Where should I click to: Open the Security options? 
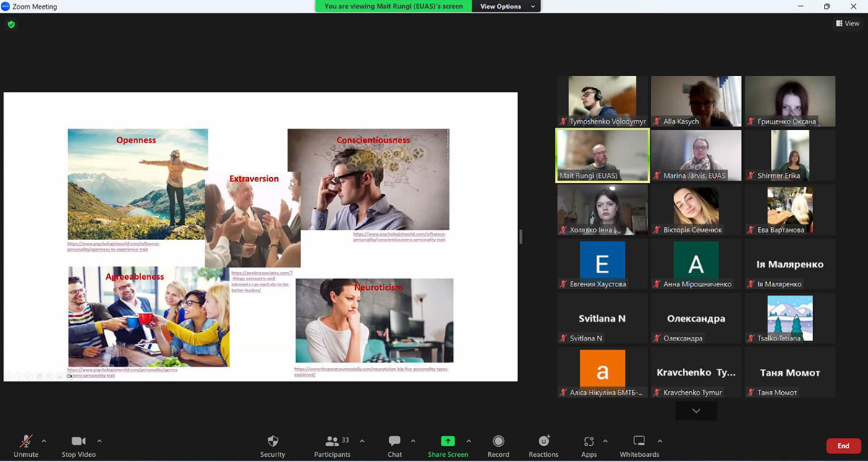[x=273, y=446]
